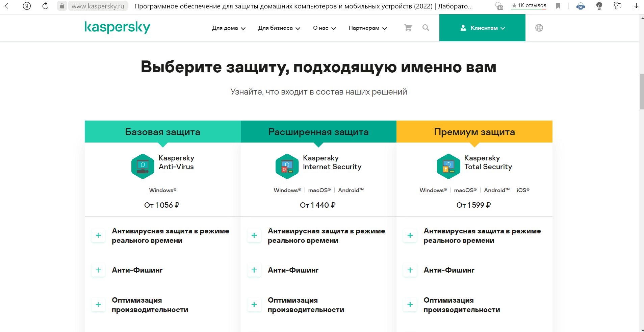
Task: Click Android™ label under Internet Security
Action: (351, 190)
